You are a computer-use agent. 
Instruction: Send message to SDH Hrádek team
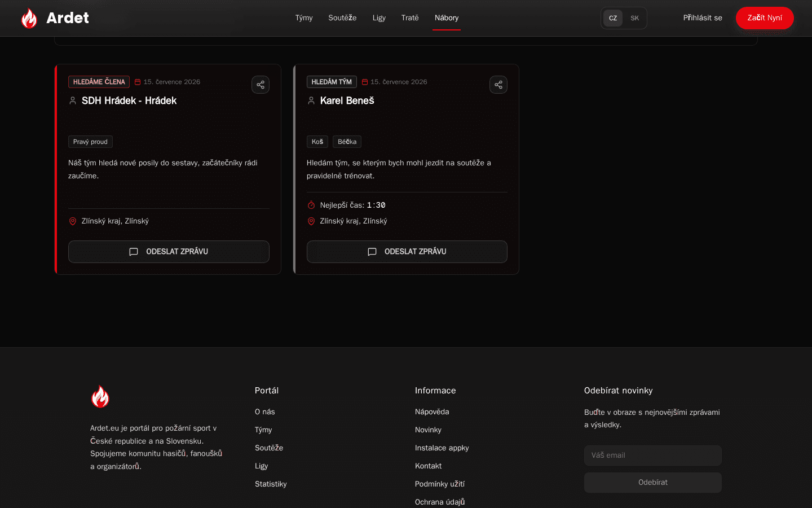(169, 252)
